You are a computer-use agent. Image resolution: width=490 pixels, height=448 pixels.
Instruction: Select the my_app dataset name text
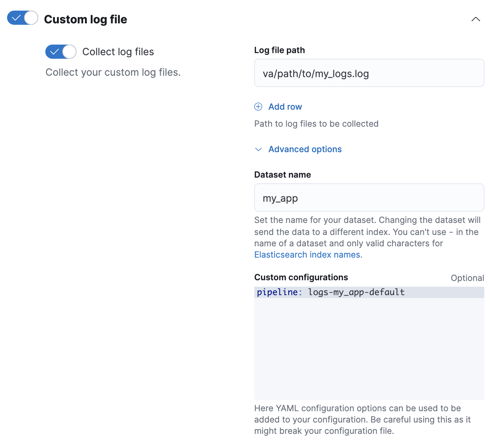(279, 198)
